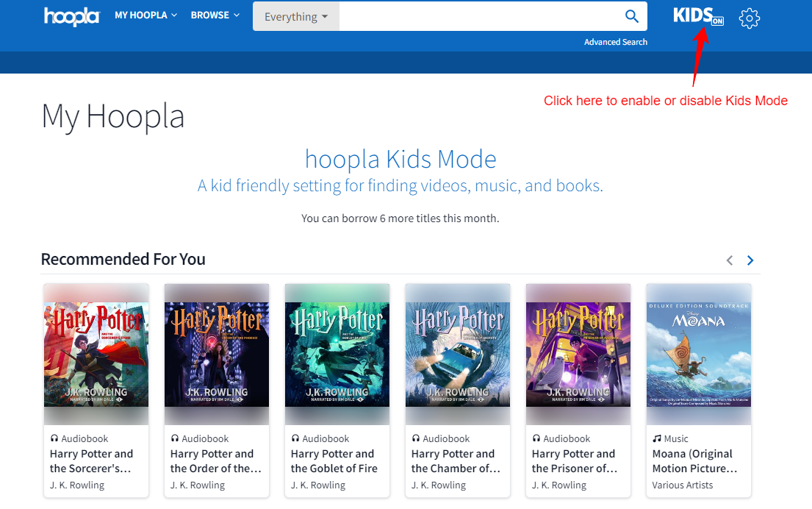The height and width of the screenshot is (509, 812).
Task: Open the My Hoopla menu
Action: tap(145, 15)
